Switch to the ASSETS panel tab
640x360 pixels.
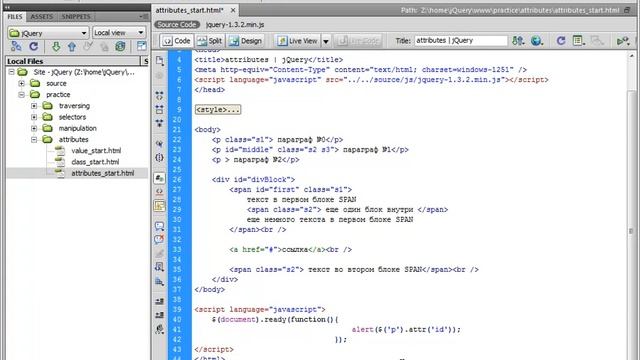(x=42, y=16)
